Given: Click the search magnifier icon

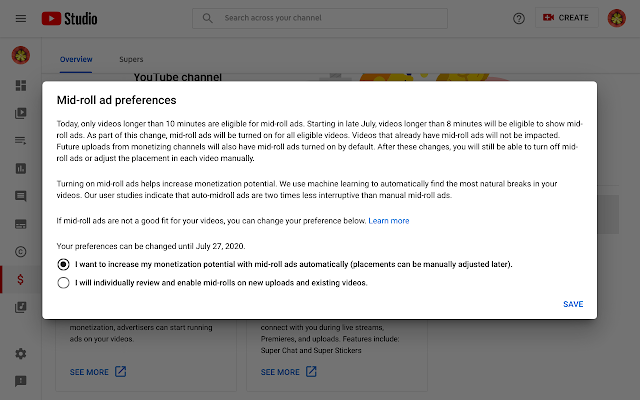Looking at the screenshot, I should tap(208, 18).
